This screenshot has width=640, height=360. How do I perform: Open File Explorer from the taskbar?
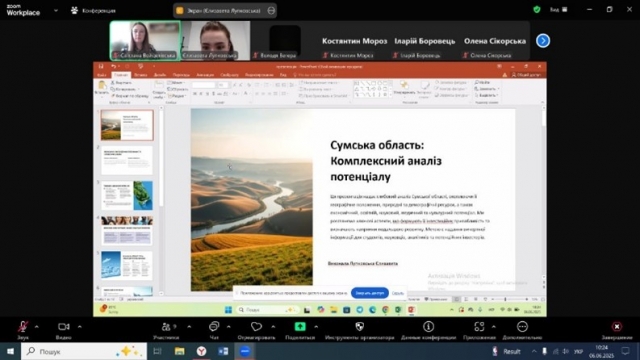pyautogui.click(x=180, y=351)
